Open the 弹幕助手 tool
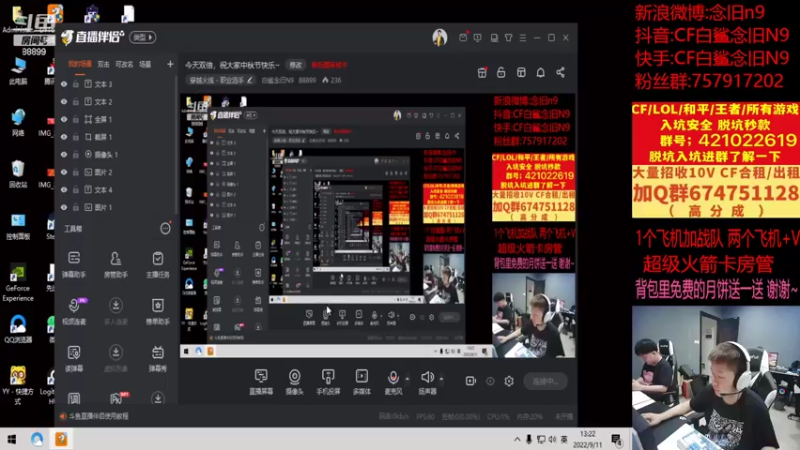The width and height of the screenshot is (800, 450). (74, 264)
